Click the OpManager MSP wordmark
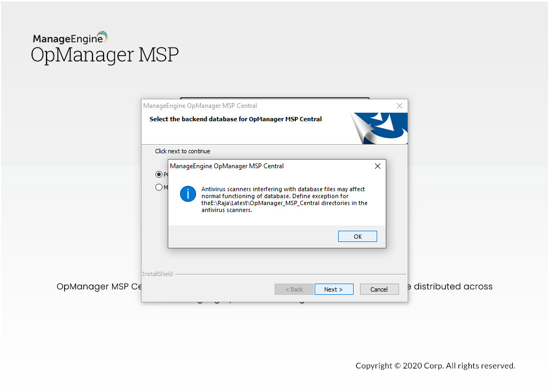 tap(105, 54)
